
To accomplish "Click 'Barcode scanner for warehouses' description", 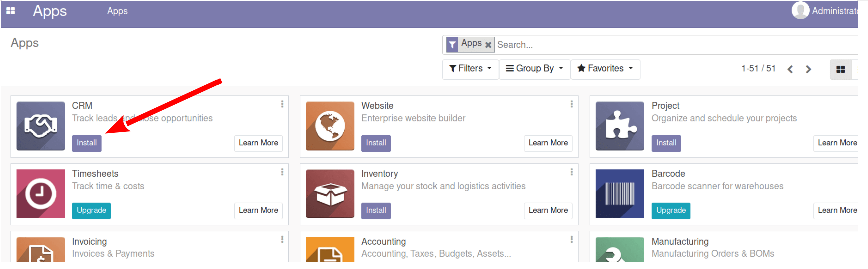I will coord(717,186).
